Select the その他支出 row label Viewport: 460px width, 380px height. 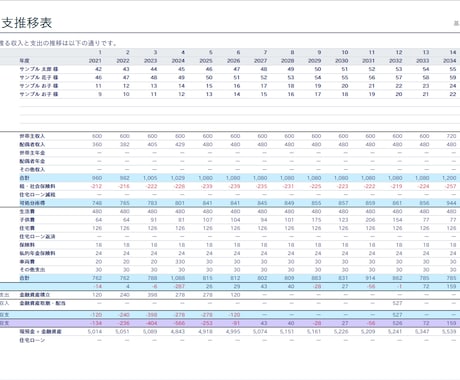point(32,270)
